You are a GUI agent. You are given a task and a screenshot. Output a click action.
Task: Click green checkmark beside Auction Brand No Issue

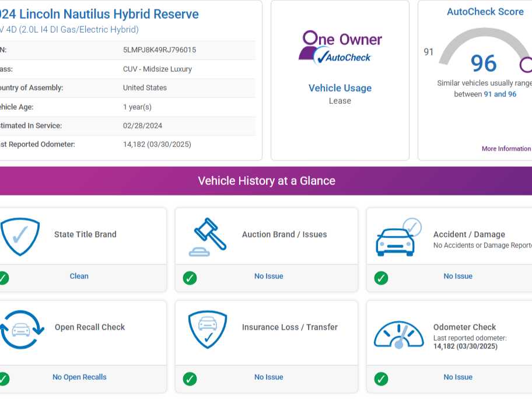190,278
